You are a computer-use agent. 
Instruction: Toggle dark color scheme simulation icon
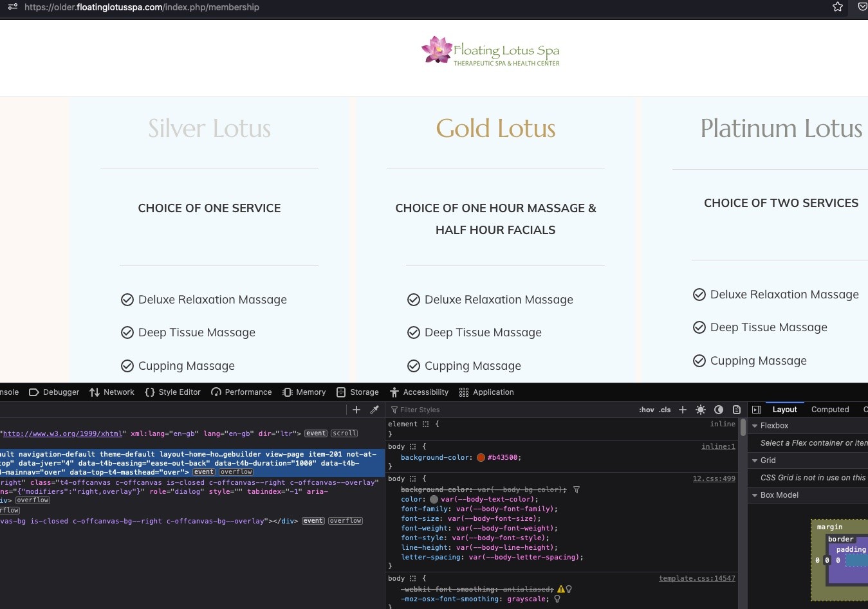click(719, 410)
